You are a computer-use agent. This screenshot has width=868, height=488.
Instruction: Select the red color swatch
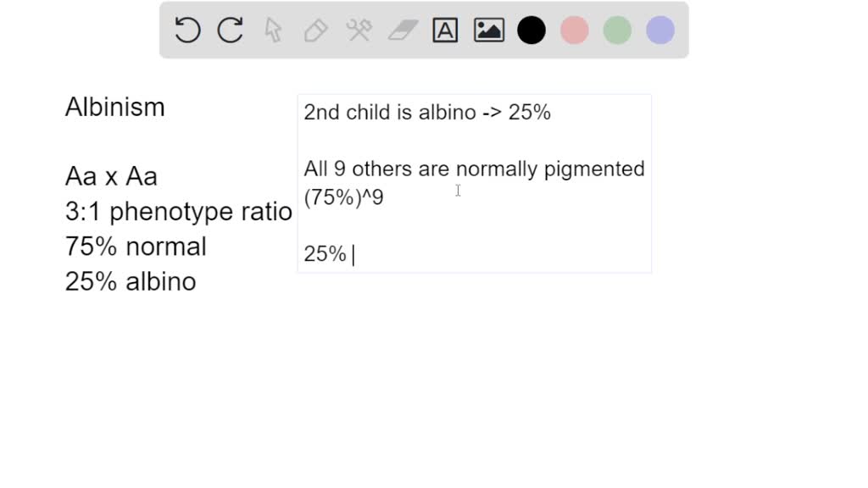(x=574, y=30)
